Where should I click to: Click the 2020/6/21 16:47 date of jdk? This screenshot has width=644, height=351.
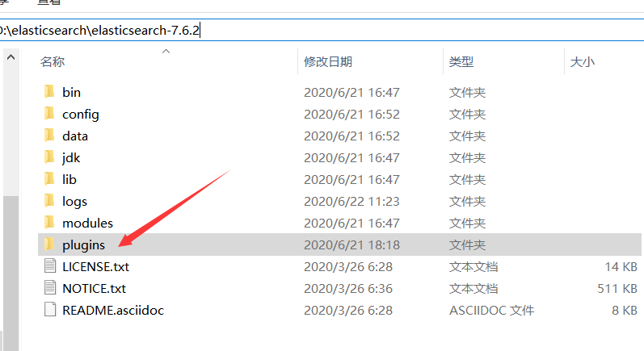click(x=351, y=157)
